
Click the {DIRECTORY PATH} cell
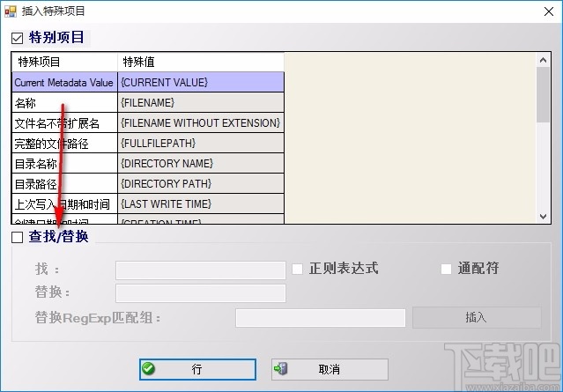(201, 184)
